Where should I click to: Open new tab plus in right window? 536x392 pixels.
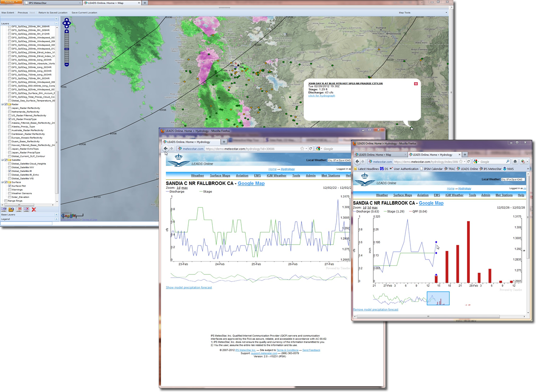click(x=465, y=155)
